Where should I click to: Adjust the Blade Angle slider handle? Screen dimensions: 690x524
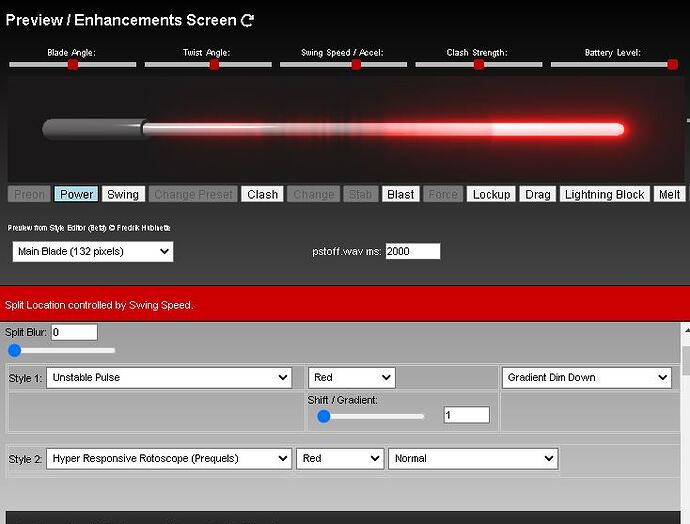(x=73, y=65)
